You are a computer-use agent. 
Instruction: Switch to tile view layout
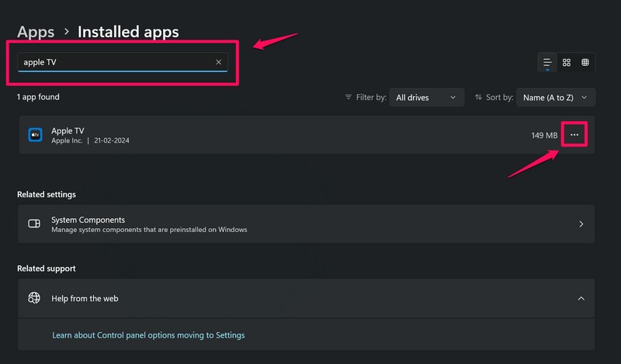point(585,62)
